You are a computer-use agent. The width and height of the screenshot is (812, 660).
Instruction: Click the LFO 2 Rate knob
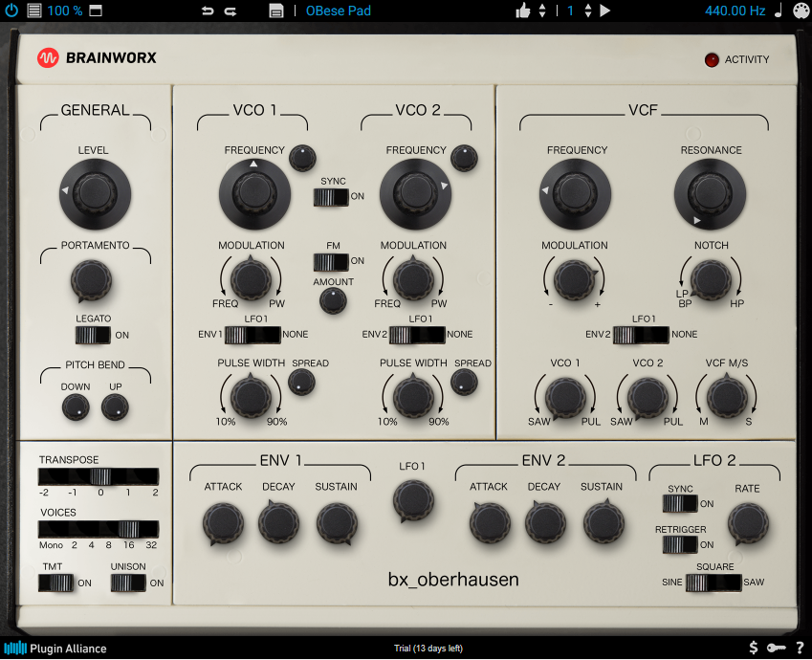pyautogui.click(x=748, y=523)
